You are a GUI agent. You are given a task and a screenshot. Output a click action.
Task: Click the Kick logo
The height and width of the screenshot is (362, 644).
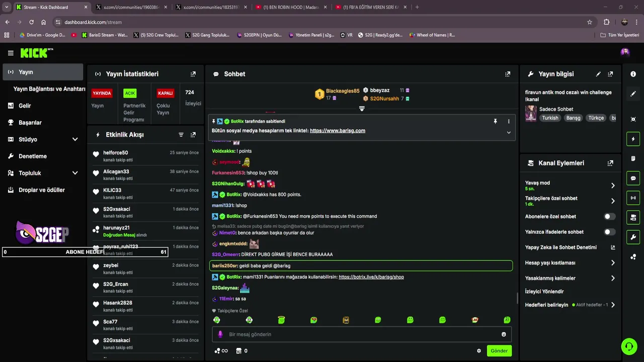click(x=37, y=53)
